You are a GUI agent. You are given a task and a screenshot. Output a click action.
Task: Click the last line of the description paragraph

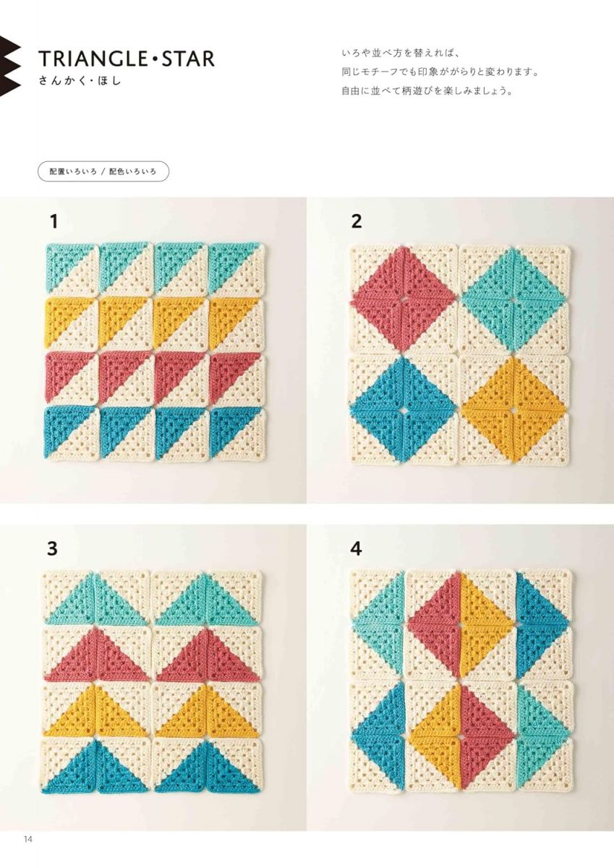pyautogui.click(x=427, y=92)
